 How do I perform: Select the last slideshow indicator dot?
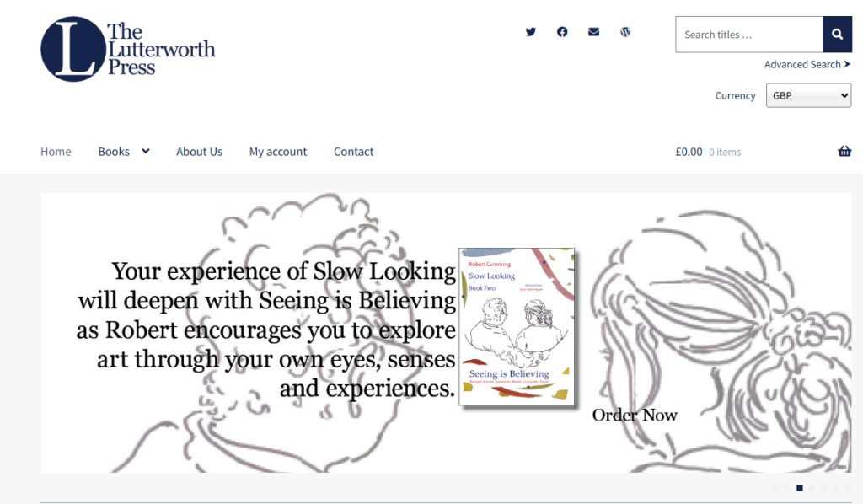[848, 487]
